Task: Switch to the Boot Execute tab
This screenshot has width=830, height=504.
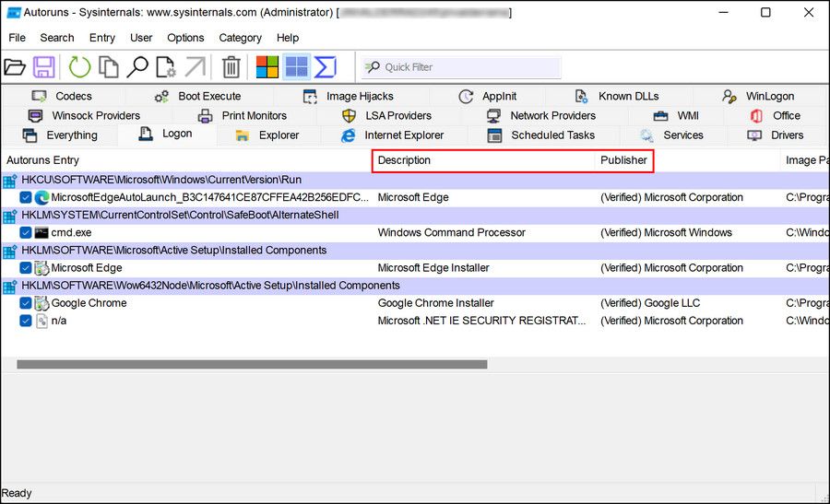Action: [x=198, y=96]
